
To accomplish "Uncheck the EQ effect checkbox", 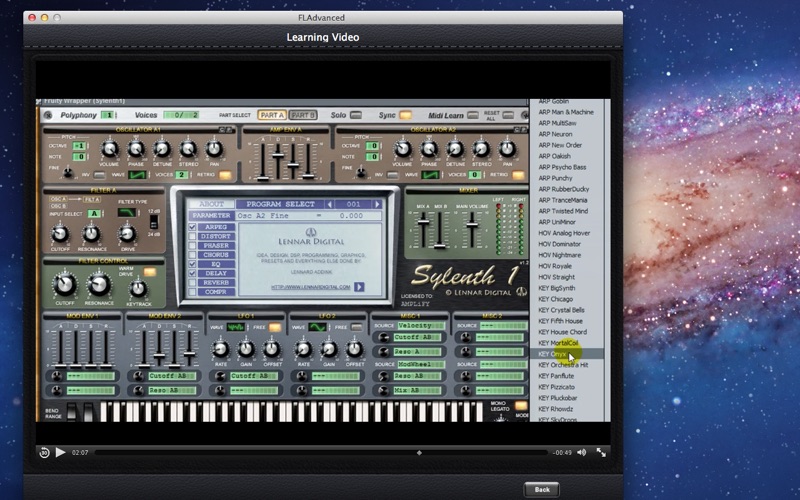I will click(x=192, y=264).
